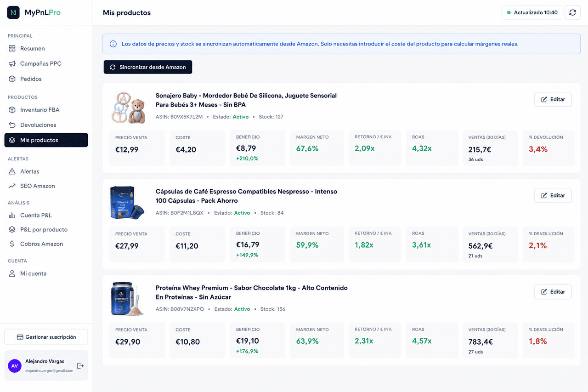The image size is (588, 392).
Task: Click the €16,79 profit value
Action: coord(248,244)
